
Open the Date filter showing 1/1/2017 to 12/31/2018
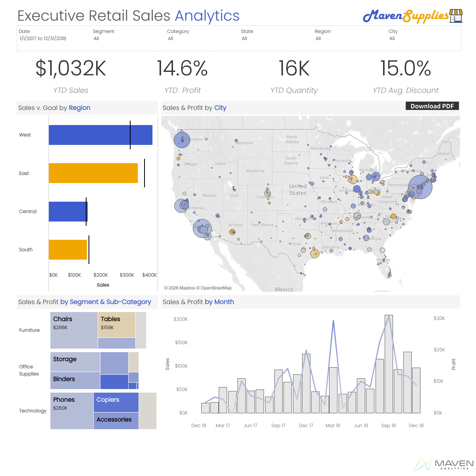coord(43,39)
